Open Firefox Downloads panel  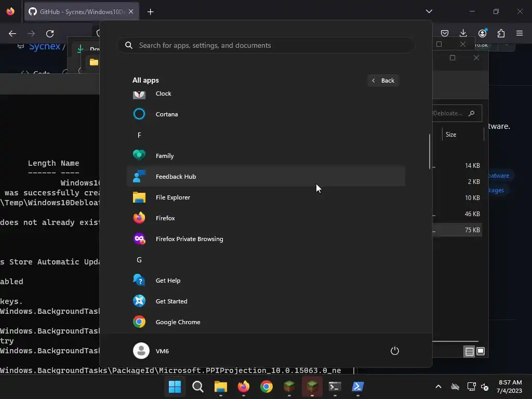(x=463, y=33)
